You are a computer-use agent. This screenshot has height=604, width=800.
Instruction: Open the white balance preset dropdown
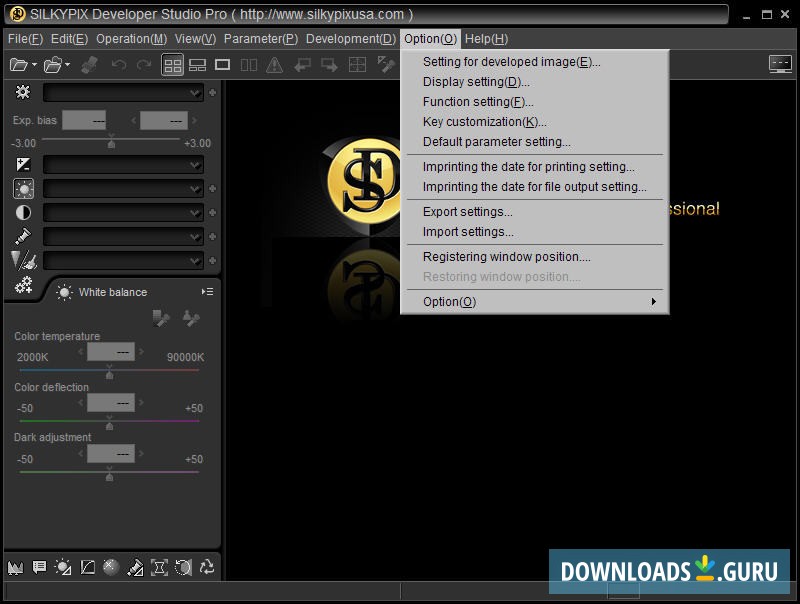123,189
